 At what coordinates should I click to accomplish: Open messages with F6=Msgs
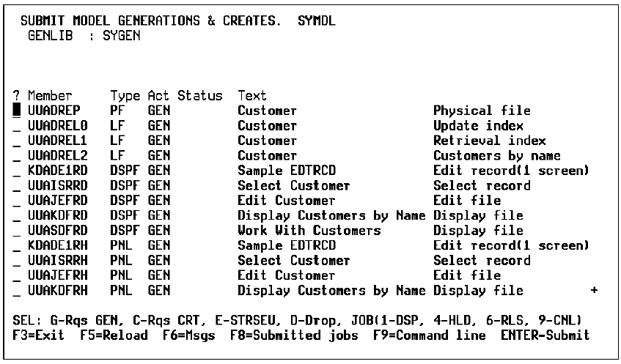coord(158,335)
